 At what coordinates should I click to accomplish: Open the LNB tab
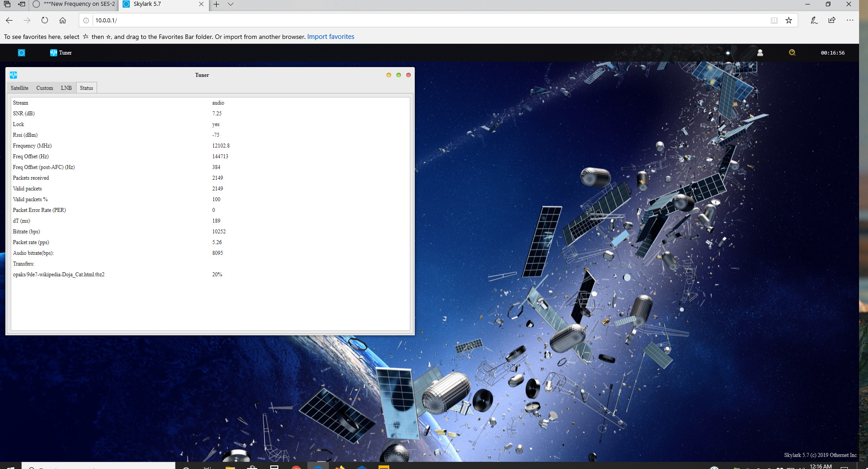(66, 88)
